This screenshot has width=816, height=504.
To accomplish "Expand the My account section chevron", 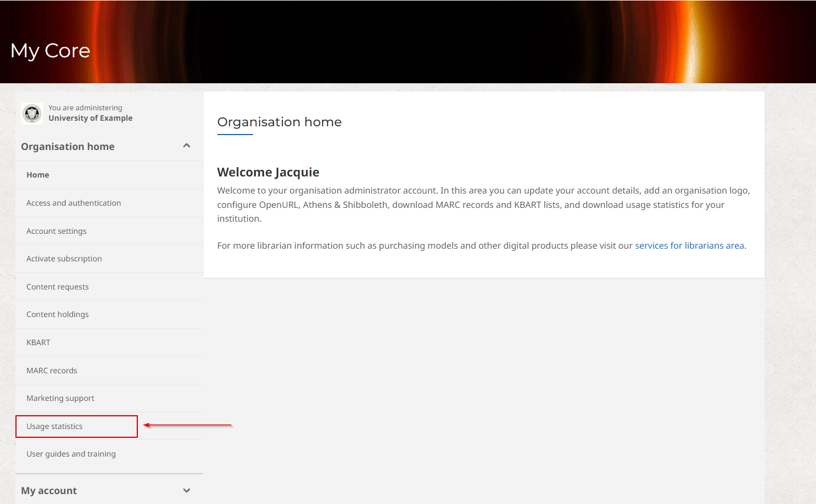I will (186, 490).
